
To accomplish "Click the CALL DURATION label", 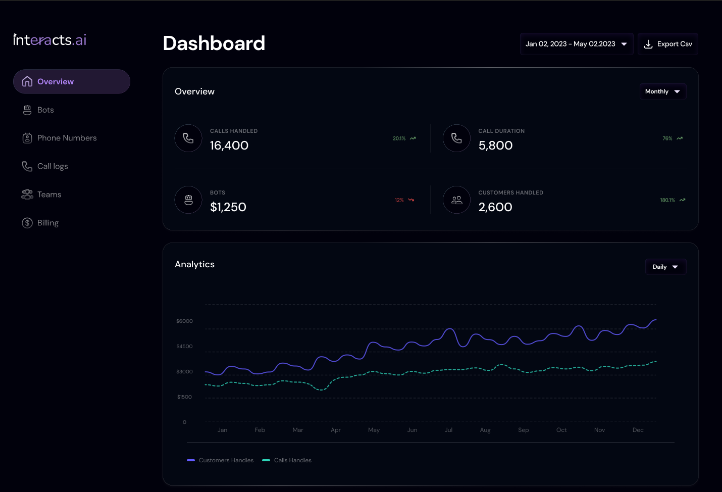I will tap(501, 131).
